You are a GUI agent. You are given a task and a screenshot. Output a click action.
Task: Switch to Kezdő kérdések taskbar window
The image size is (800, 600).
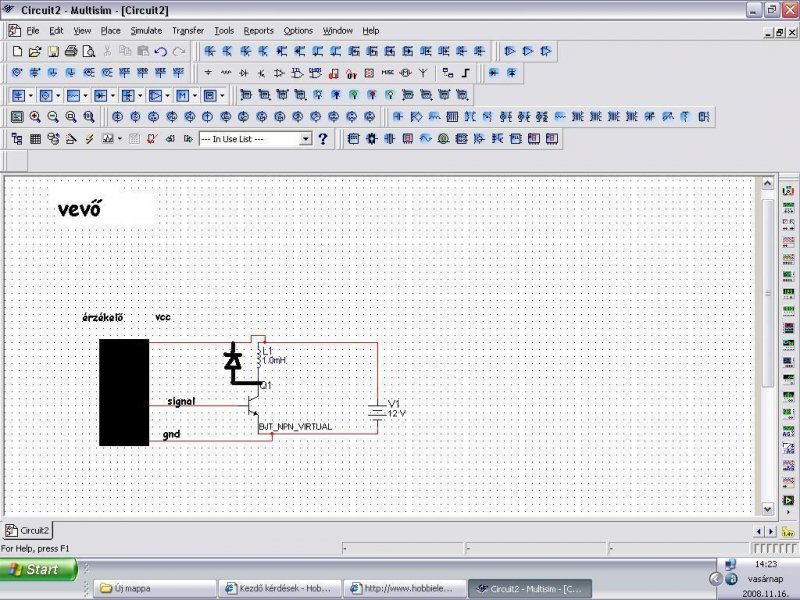click(279, 588)
